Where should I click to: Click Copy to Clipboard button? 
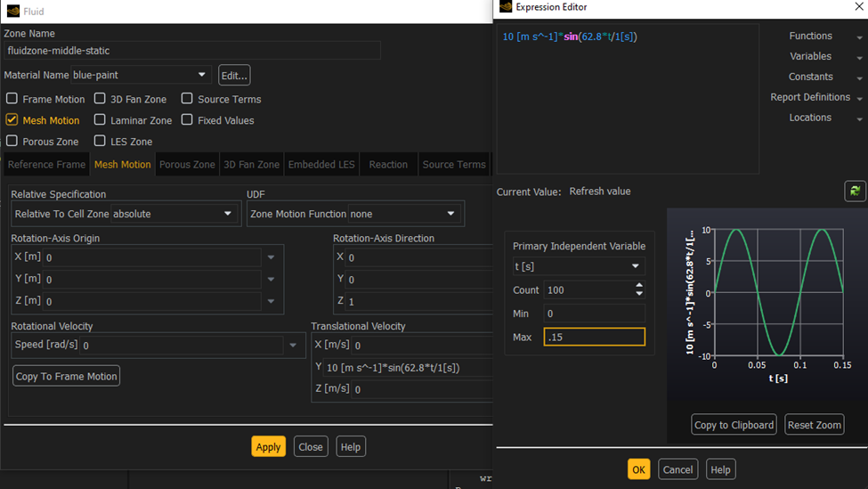tap(734, 425)
